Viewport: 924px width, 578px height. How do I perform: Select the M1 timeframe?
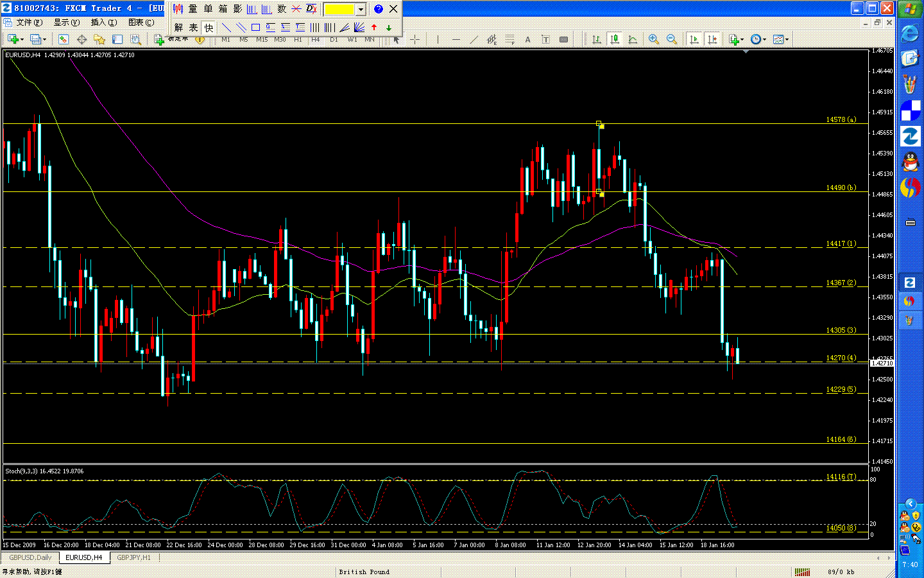tap(226, 40)
